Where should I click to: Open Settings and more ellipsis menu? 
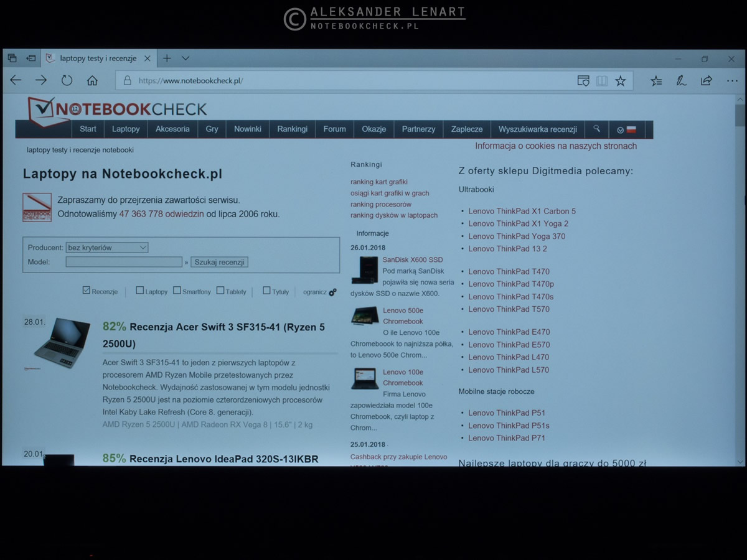coord(731,80)
